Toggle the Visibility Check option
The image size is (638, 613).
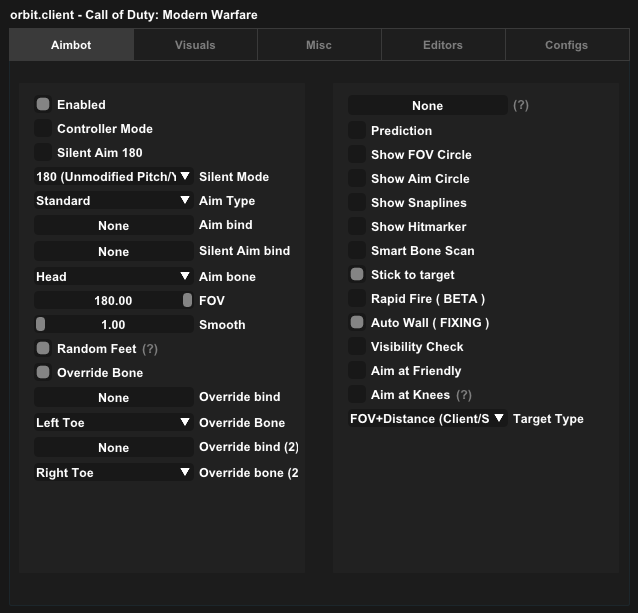click(x=357, y=346)
